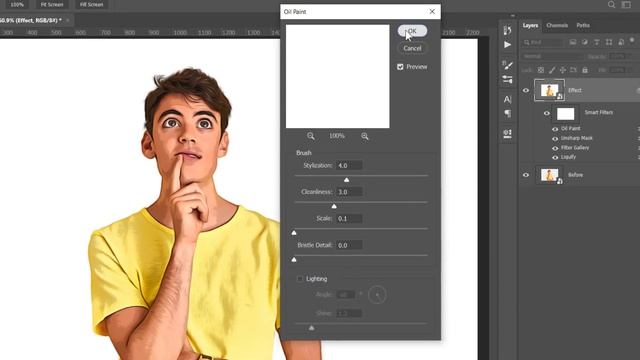Toggle the Preview checkbox
Viewport: 640px width, 360px height.
400,67
